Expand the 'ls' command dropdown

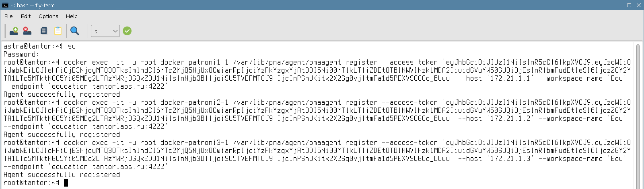pyautogui.click(x=115, y=31)
